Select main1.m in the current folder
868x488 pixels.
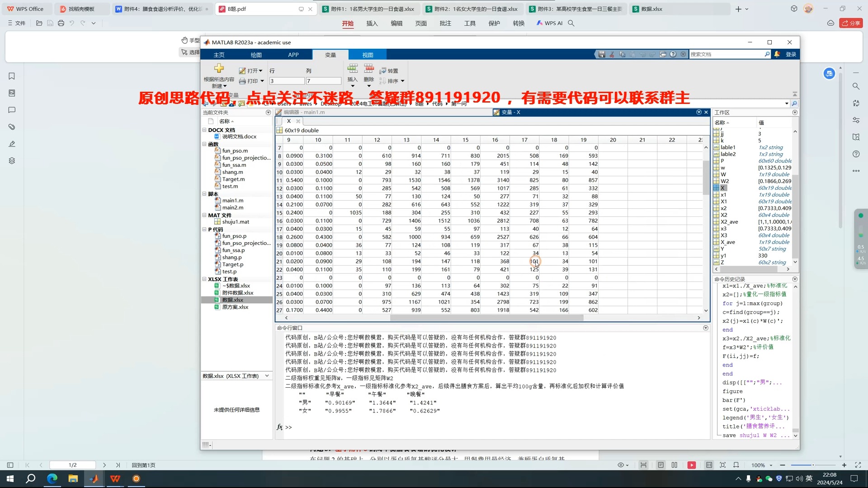[x=232, y=201]
